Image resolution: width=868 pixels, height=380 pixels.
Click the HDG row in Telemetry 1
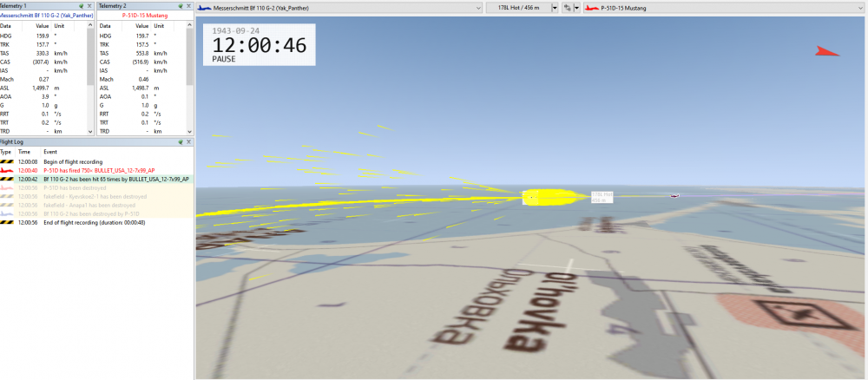coord(43,36)
